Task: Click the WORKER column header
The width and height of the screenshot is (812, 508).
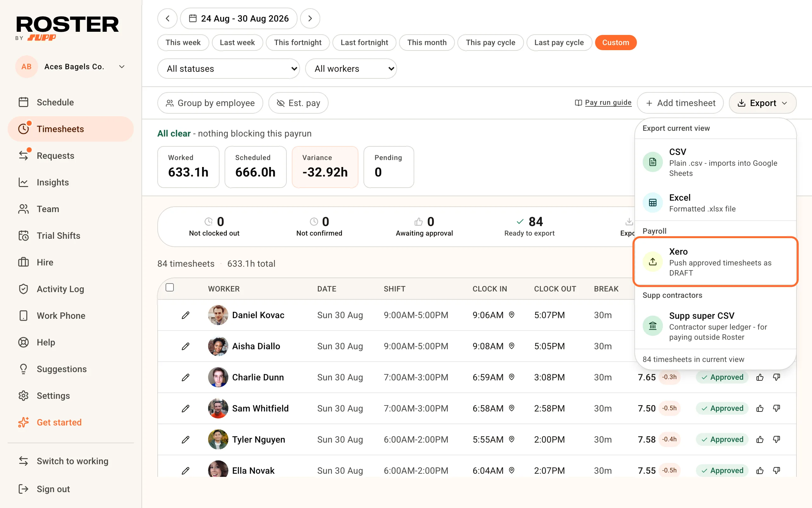Action: [x=224, y=289]
